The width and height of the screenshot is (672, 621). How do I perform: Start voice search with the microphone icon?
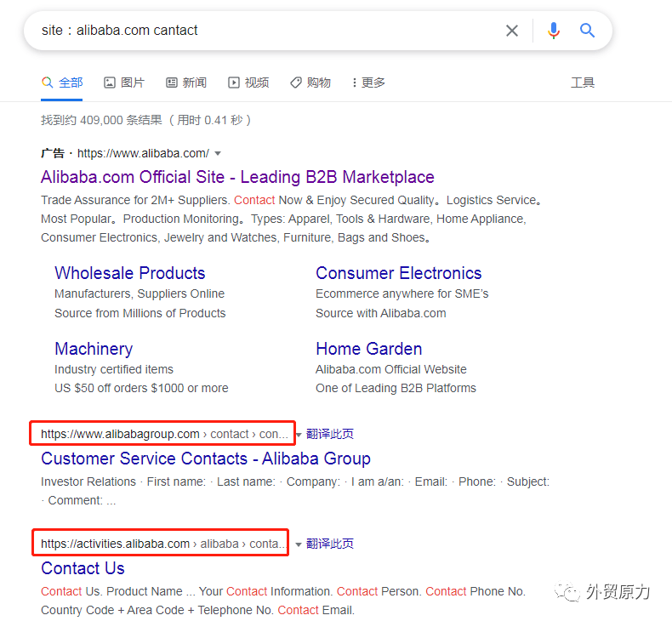tap(553, 31)
